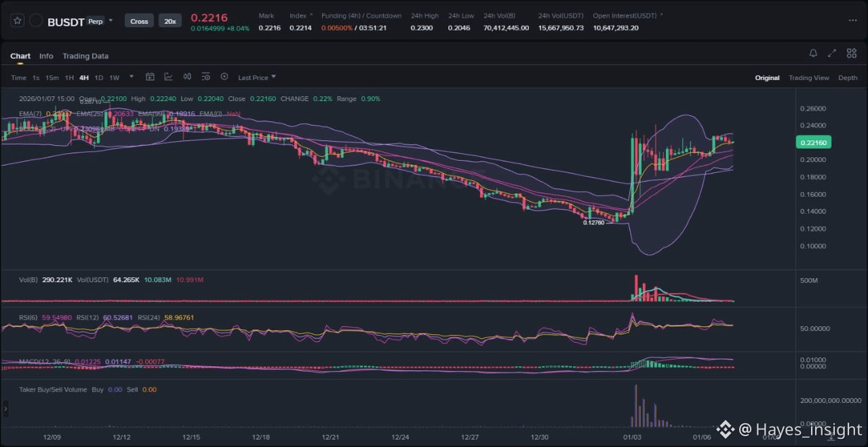The height and width of the screenshot is (447, 868).
Task: Click the Mark price value 0.2216
Action: pyautogui.click(x=269, y=28)
